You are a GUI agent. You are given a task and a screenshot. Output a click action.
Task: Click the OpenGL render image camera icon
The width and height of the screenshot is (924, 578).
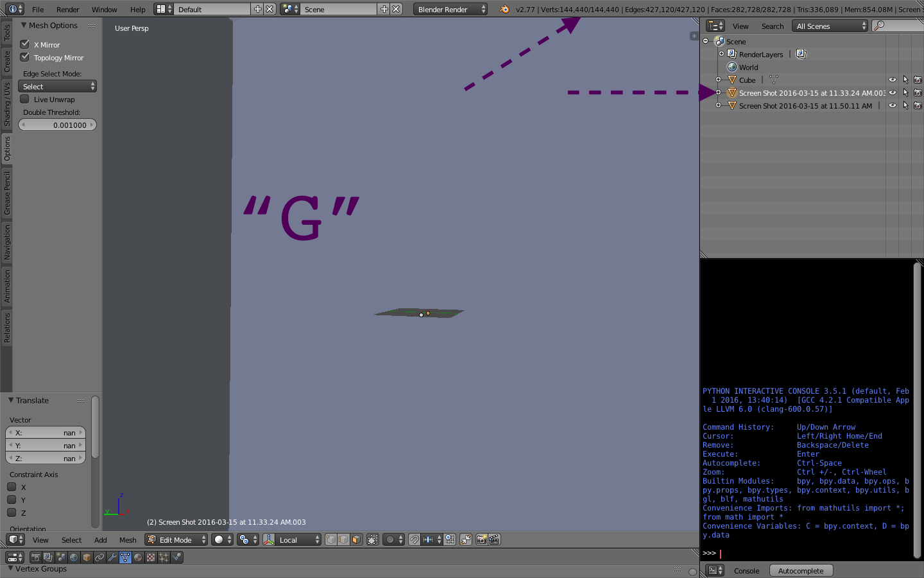pos(482,540)
